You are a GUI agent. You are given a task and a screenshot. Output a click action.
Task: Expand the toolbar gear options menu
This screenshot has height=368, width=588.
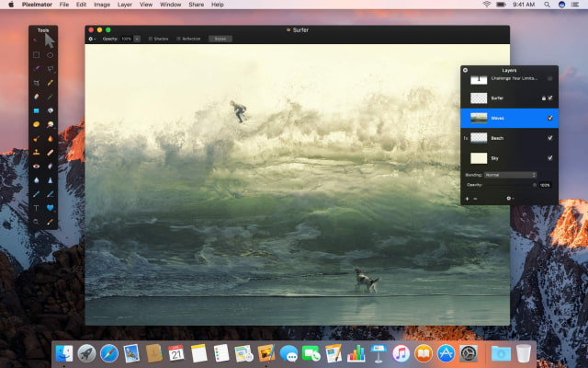point(92,39)
